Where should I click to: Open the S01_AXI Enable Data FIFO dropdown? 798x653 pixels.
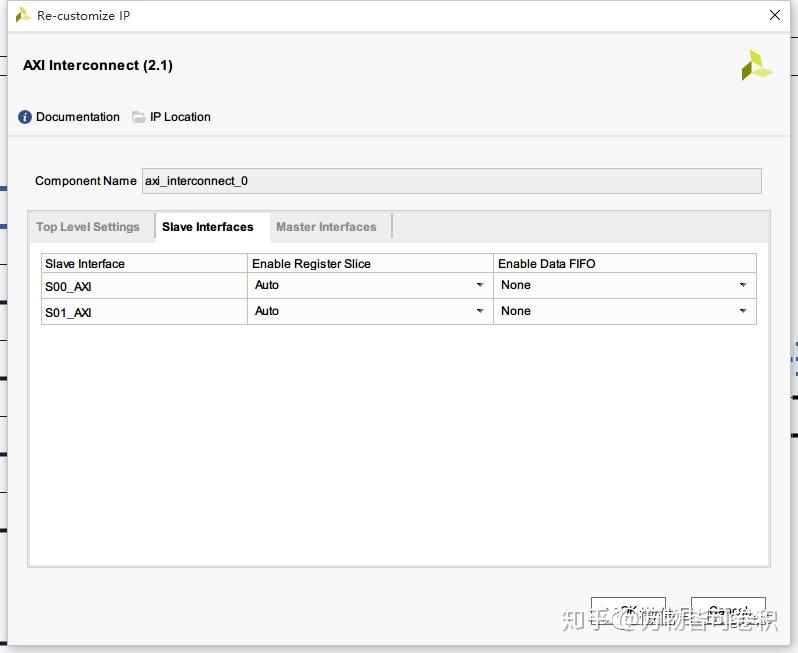pos(624,311)
